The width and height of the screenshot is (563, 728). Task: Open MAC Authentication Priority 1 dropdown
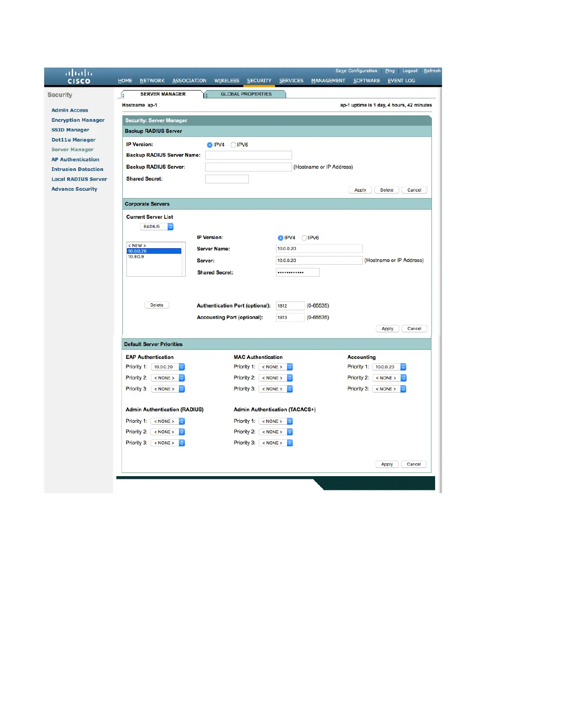click(276, 367)
